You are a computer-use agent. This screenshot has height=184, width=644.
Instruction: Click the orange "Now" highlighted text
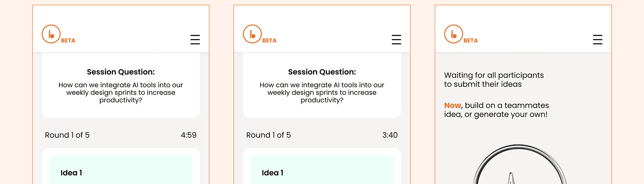click(452, 106)
